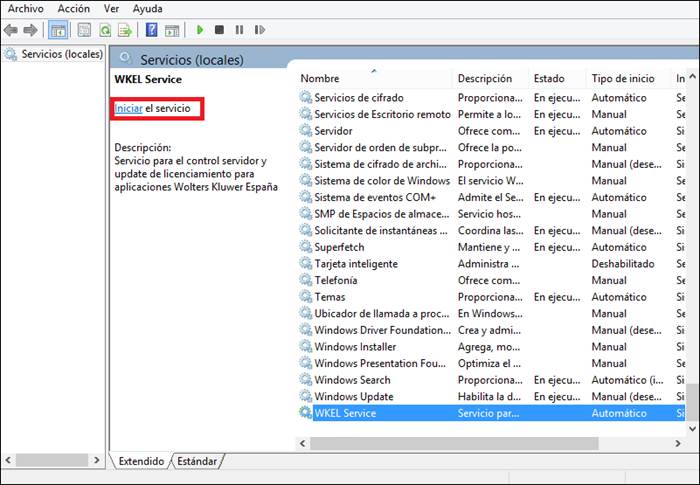Sort by the Tipo de inicio column header
Screen dimensions: 700x485
point(629,78)
